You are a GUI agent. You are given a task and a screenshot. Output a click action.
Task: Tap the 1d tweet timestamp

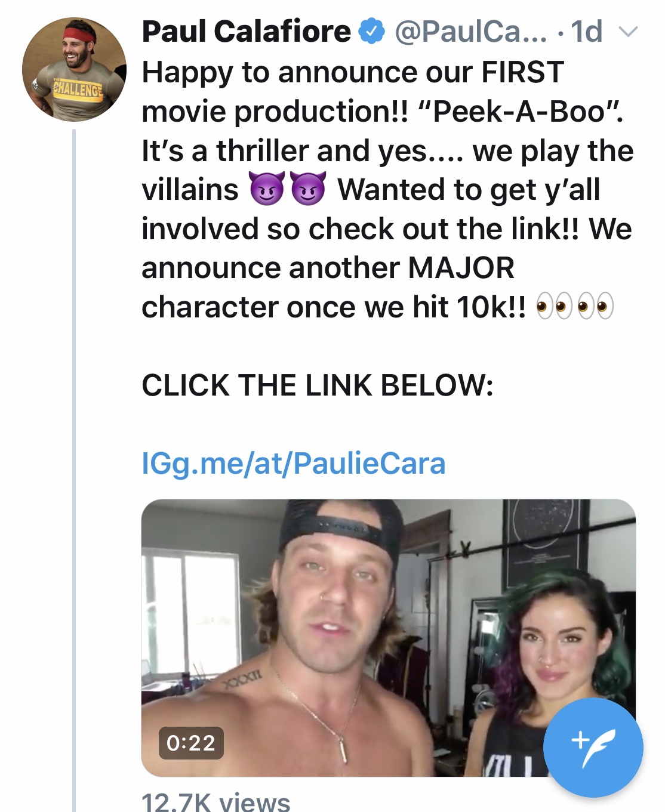[x=586, y=32]
